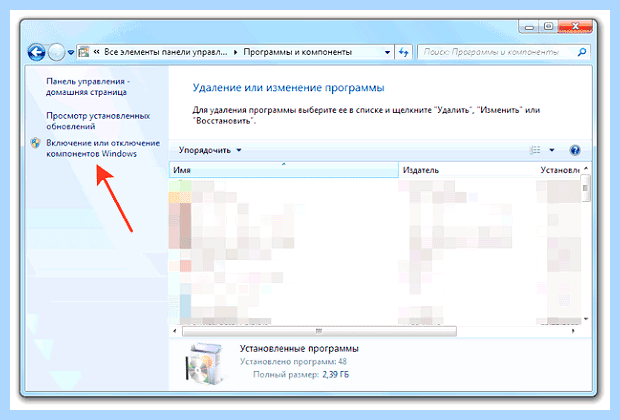Open the view options dropdown arrow

[x=552, y=150]
